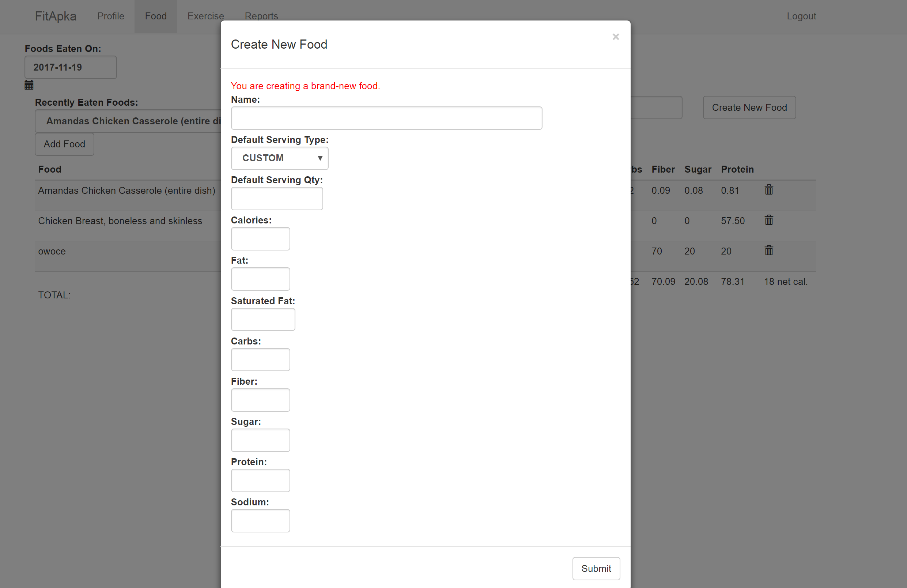This screenshot has width=907, height=588.
Task: Click the Calories input box
Action: tap(260, 239)
